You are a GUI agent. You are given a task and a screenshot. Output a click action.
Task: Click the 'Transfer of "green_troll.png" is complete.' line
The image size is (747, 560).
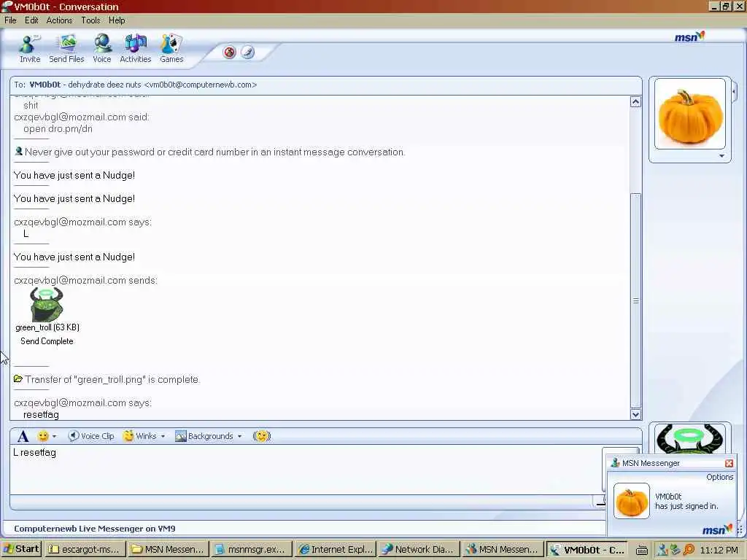(112, 379)
